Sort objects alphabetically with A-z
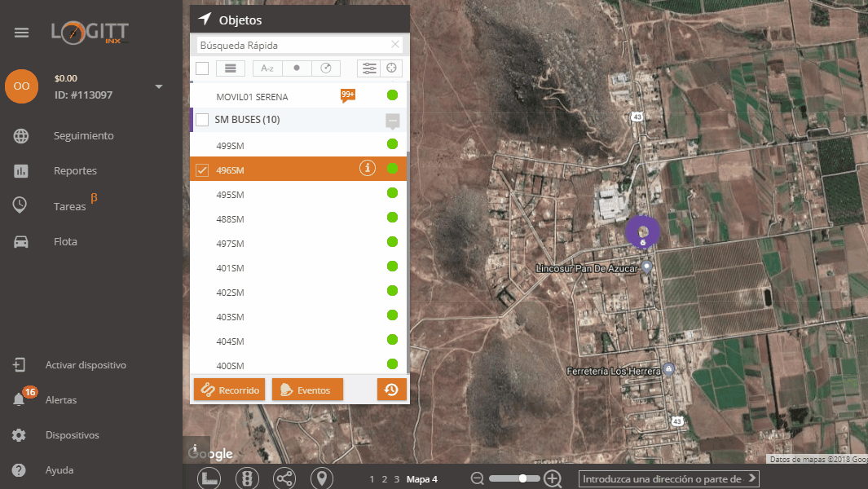The width and height of the screenshot is (868, 489). [267, 68]
